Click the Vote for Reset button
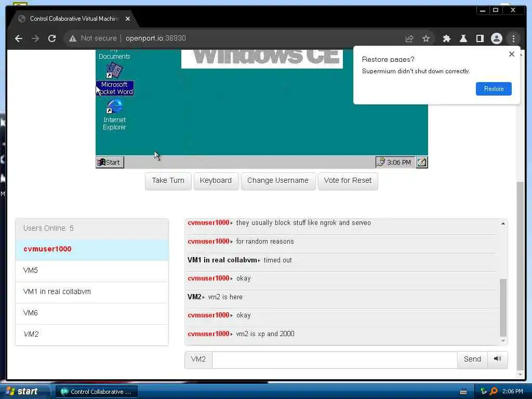 (x=348, y=181)
